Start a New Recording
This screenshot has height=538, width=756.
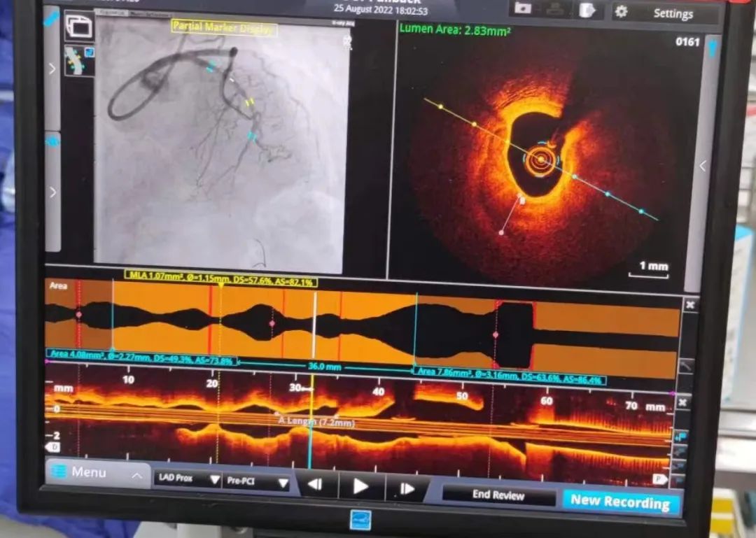(619, 501)
